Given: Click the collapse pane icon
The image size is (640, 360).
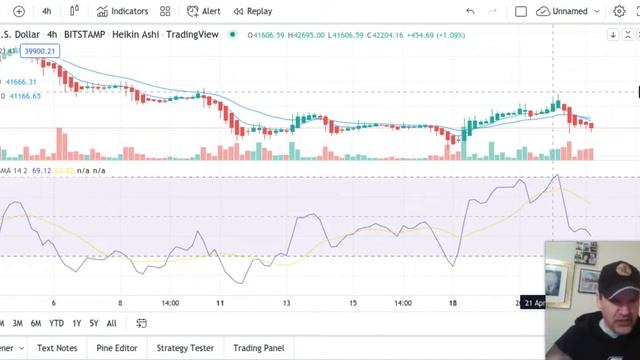Looking at the screenshot, I should (628, 35).
